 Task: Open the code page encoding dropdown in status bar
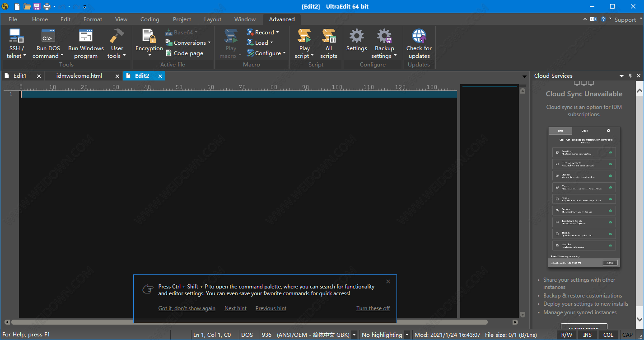tap(354, 335)
